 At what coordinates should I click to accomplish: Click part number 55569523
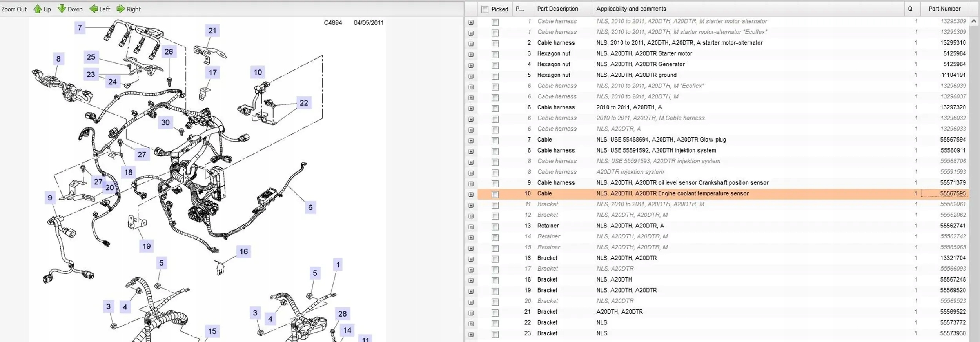(x=953, y=301)
